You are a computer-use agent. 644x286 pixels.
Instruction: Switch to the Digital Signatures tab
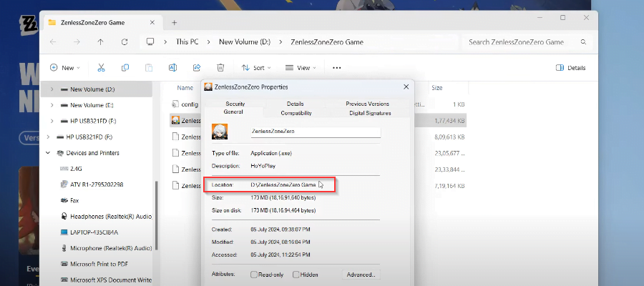pyautogui.click(x=370, y=113)
